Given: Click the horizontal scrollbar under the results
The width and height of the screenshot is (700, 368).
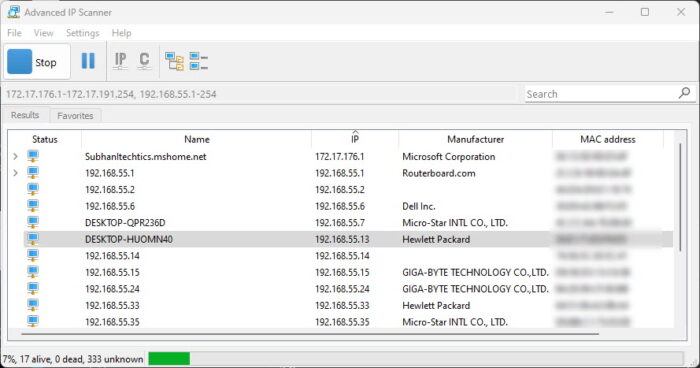Looking at the screenshot, I should 309,334.
